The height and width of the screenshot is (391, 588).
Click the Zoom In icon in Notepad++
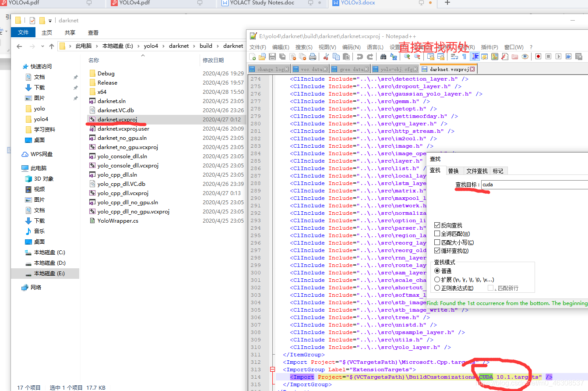point(407,57)
